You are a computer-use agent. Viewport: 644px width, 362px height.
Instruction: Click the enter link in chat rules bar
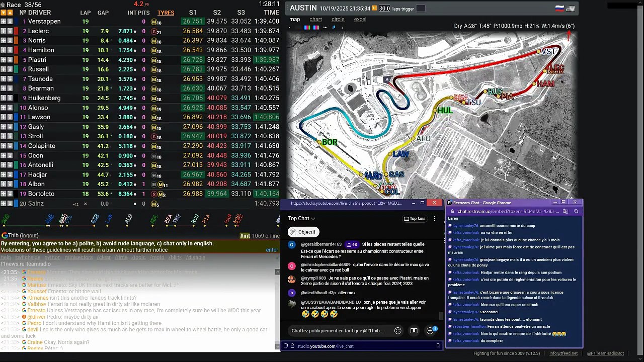click(272, 250)
